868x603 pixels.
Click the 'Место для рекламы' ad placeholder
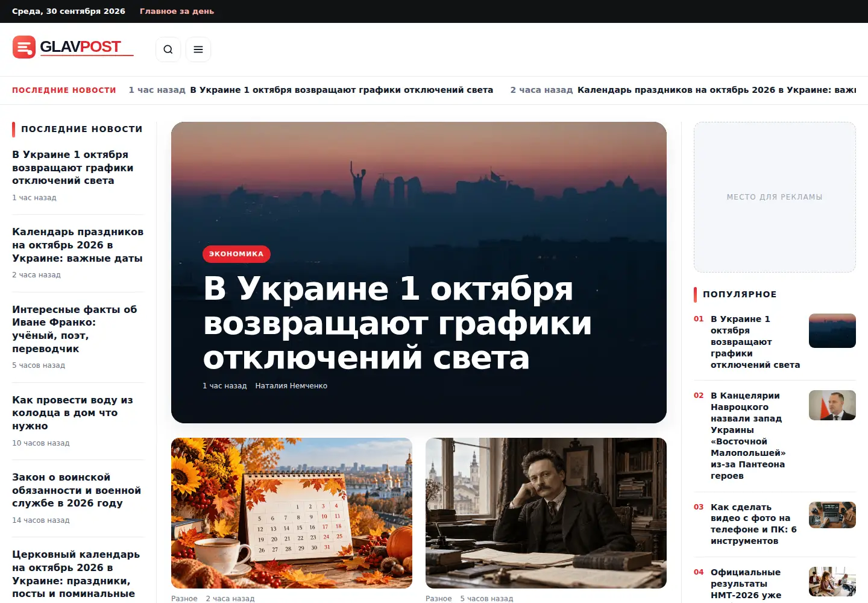(x=775, y=197)
